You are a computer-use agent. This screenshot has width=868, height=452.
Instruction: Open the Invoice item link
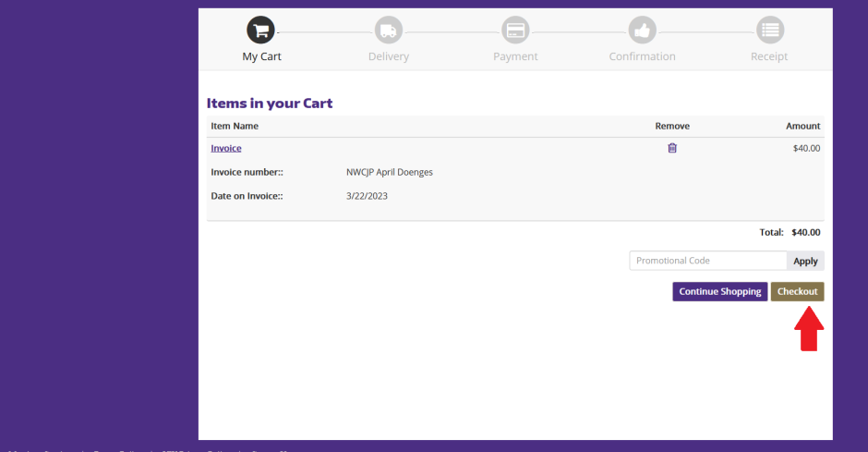click(x=226, y=148)
